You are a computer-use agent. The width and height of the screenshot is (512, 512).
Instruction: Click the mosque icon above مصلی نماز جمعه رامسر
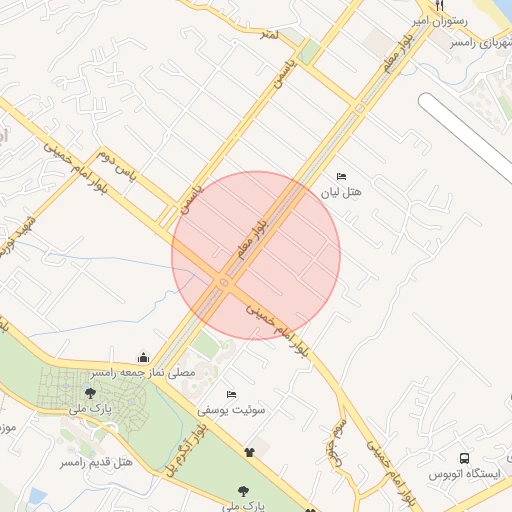(143, 357)
